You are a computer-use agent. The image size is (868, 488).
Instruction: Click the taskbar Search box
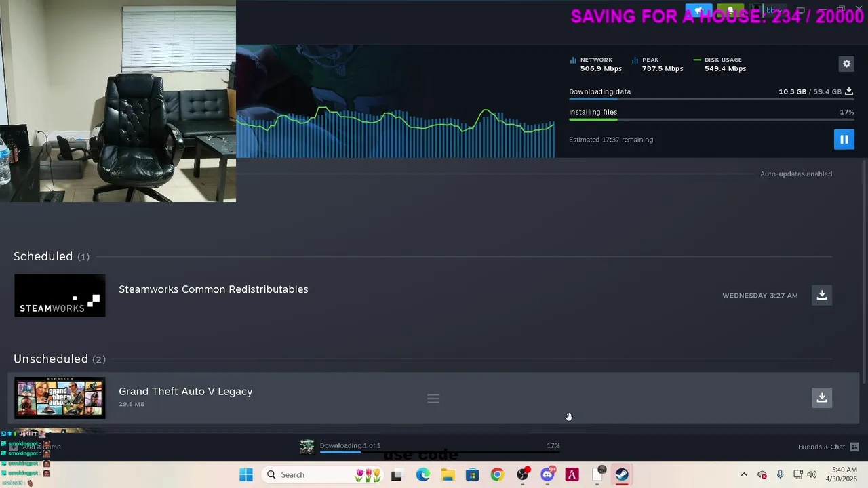(x=323, y=474)
